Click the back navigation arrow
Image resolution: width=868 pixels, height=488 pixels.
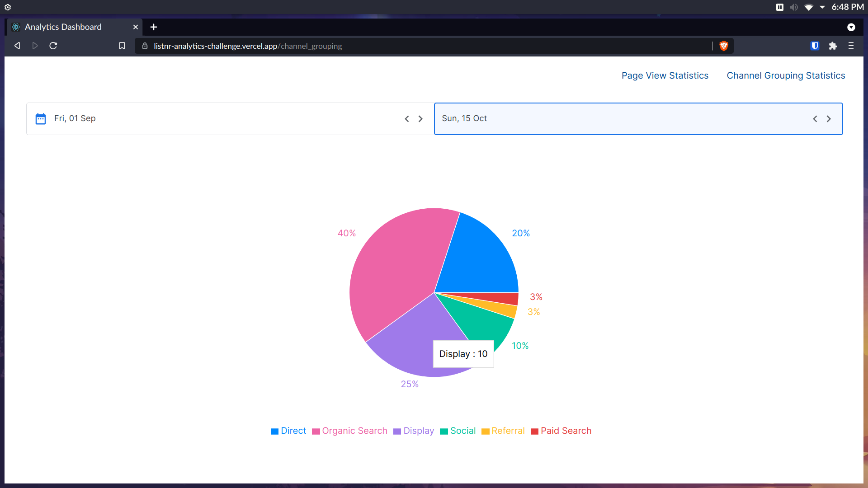coord(17,46)
